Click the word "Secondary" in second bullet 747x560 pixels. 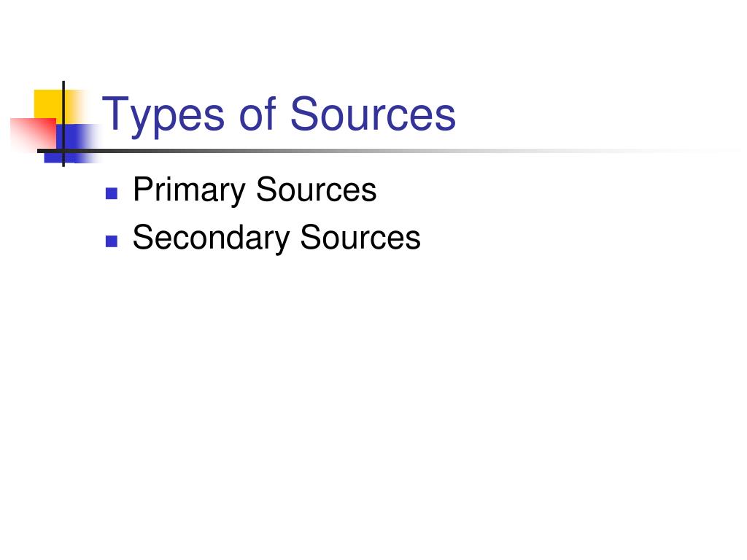tap(211, 238)
